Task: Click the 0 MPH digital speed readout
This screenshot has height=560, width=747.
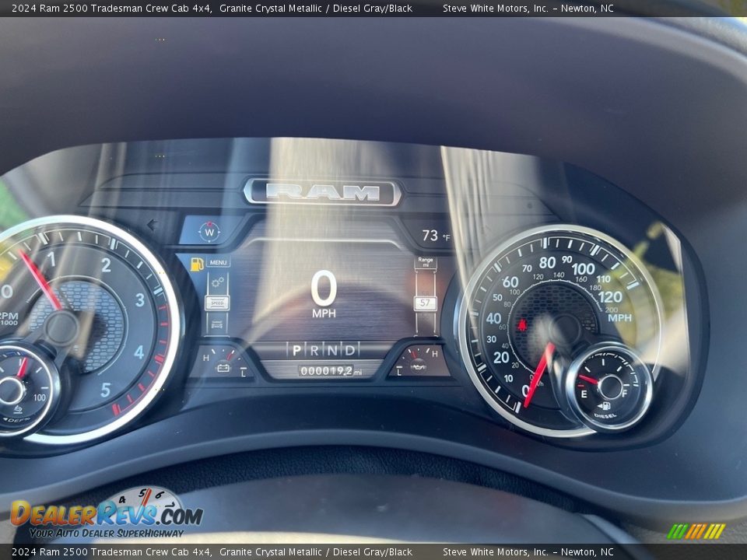Action: coord(324,294)
